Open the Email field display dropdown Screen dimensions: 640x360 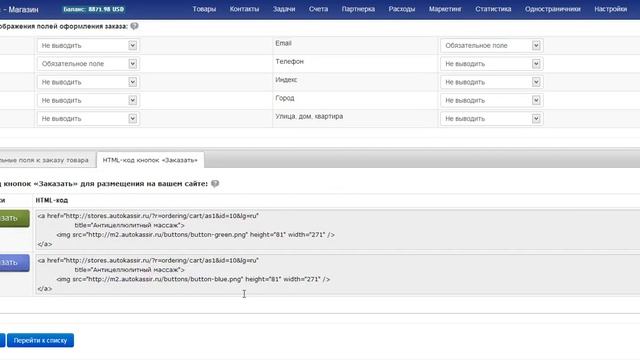pos(491,45)
